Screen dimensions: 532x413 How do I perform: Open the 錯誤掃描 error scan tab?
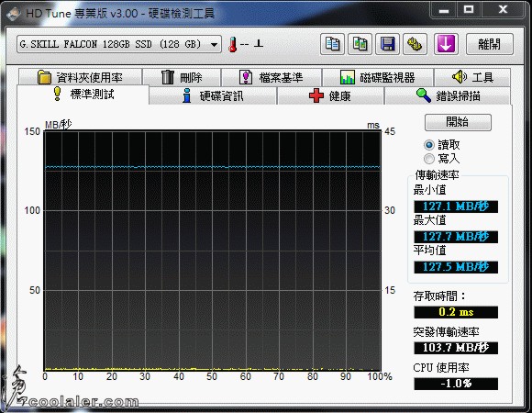point(448,95)
